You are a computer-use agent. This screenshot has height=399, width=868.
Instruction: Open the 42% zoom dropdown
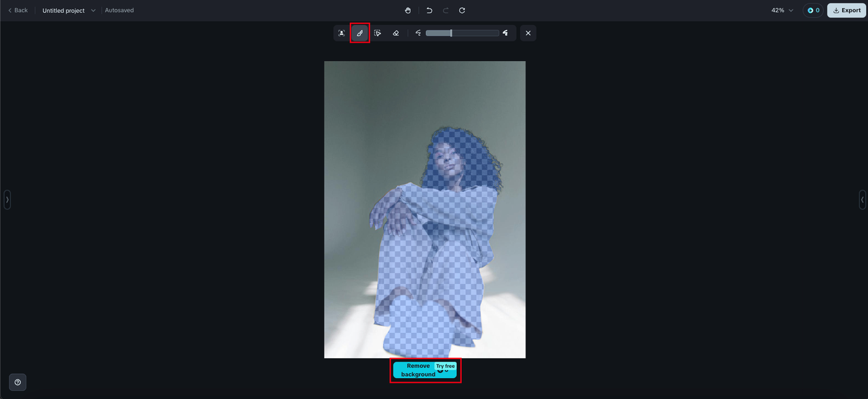(x=782, y=10)
